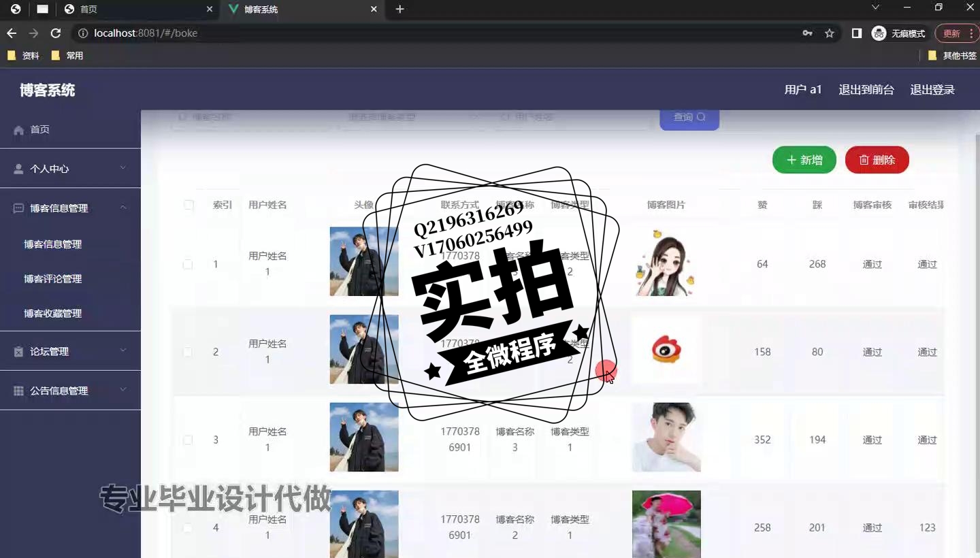Viewport: 980px width, 558px height.
Task: Click 退出到前台 in the header
Action: pos(866,90)
